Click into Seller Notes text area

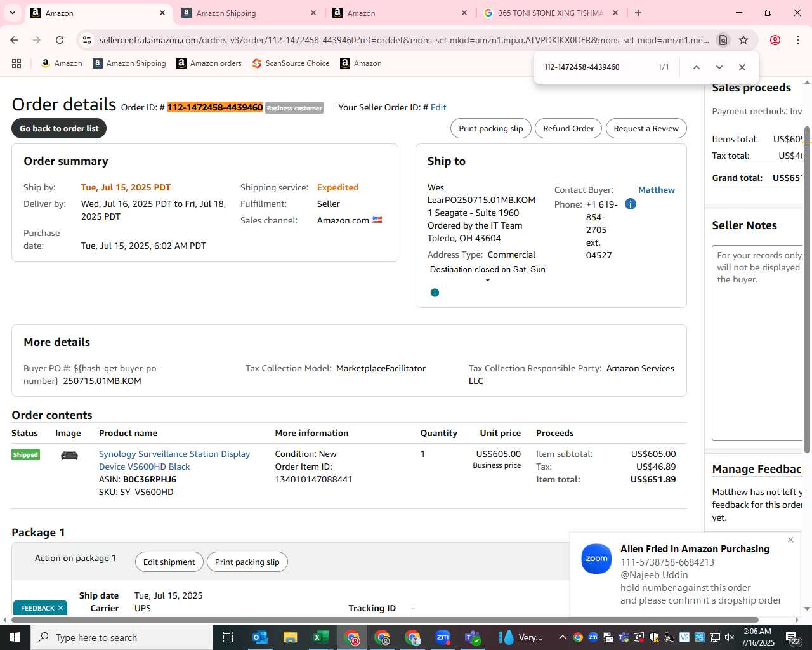click(x=757, y=343)
